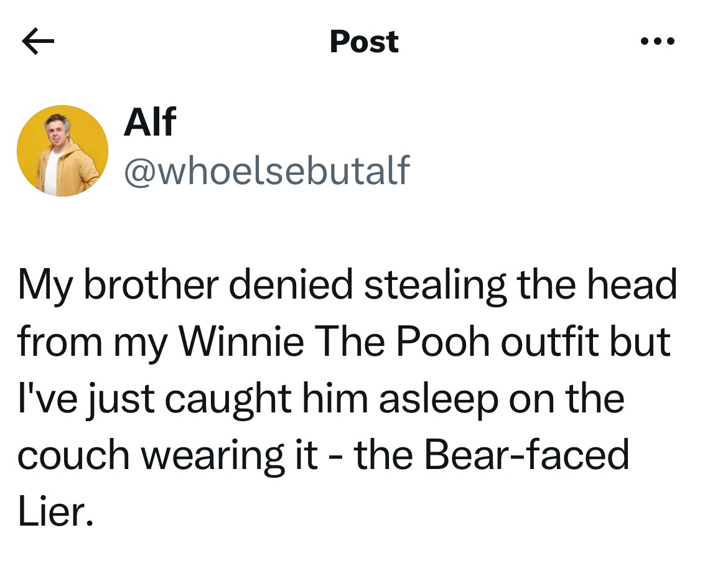Tap the display name Alf
This screenshot has height=581, width=728.
click(x=150, y=121)
